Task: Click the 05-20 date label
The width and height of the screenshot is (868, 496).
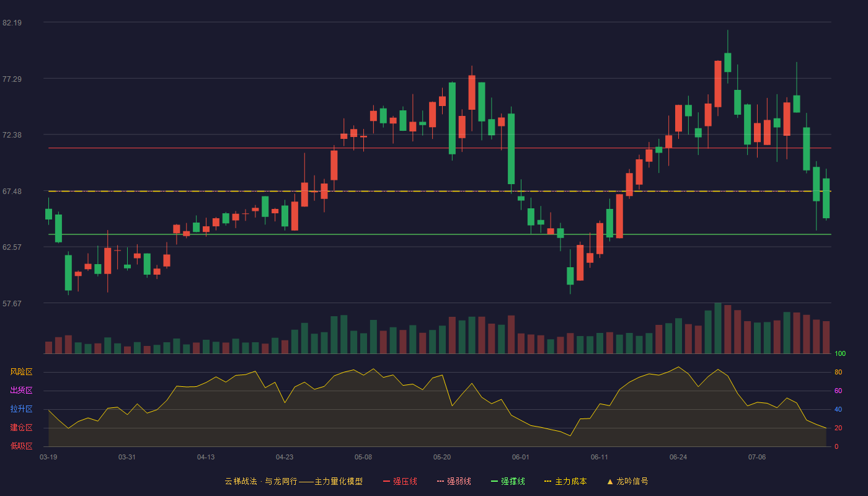Action: 442,457
